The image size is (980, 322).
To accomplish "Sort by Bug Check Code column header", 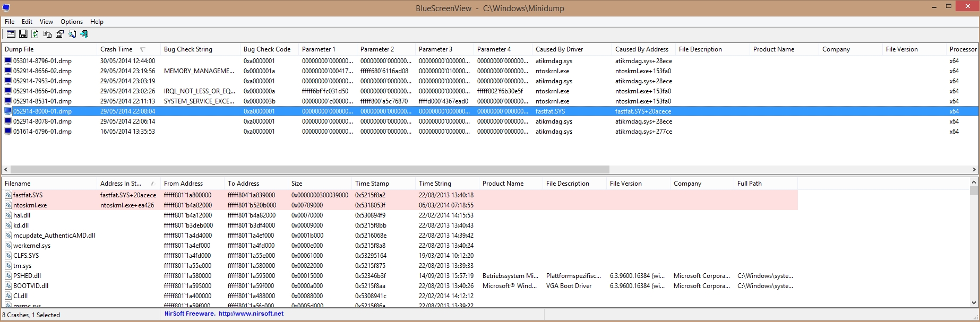I will click(x=270, y=49).
